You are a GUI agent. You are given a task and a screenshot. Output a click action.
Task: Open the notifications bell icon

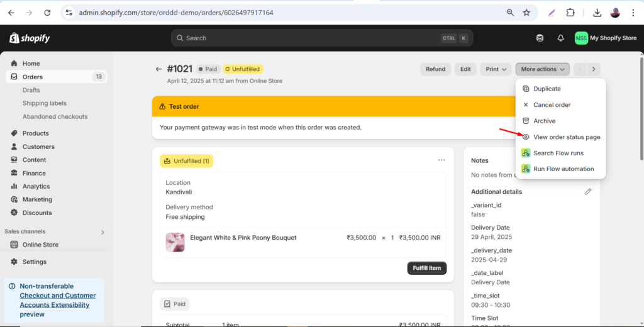pyautogui.click(x=560, y=38)
